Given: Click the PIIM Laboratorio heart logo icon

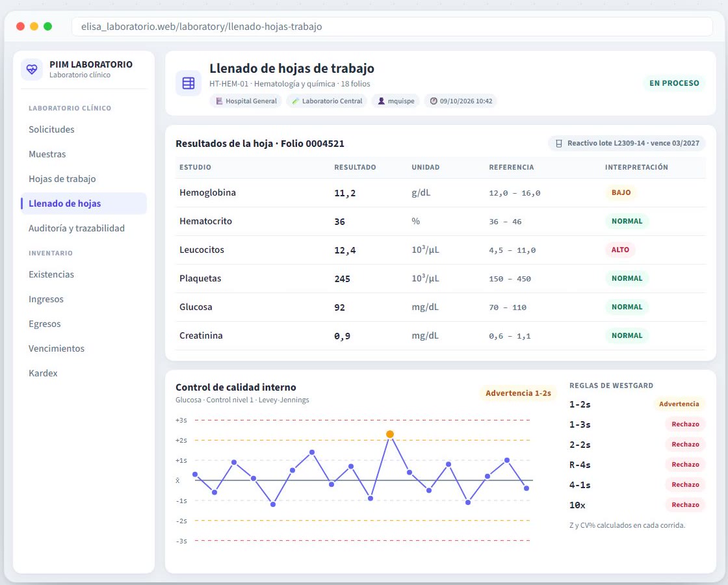Looking at the screenshot, I should (32, 70).
